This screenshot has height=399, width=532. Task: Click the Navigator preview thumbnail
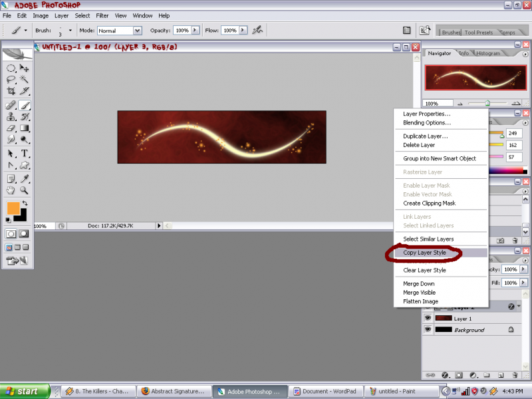(475, 78)
